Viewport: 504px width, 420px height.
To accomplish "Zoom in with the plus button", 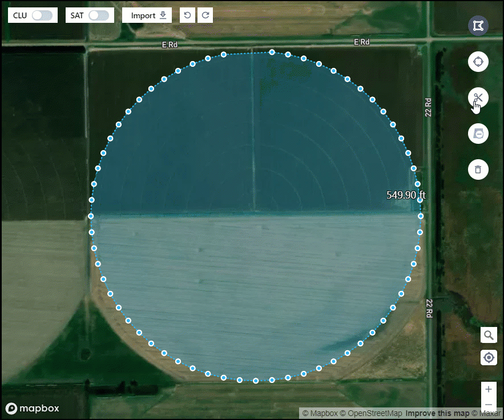I will pos(489,389).
